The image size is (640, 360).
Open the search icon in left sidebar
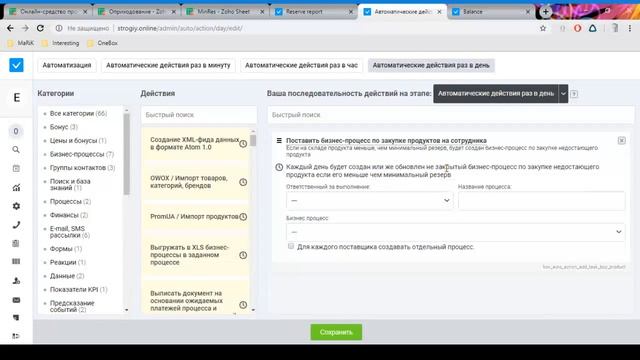[16, 150]
